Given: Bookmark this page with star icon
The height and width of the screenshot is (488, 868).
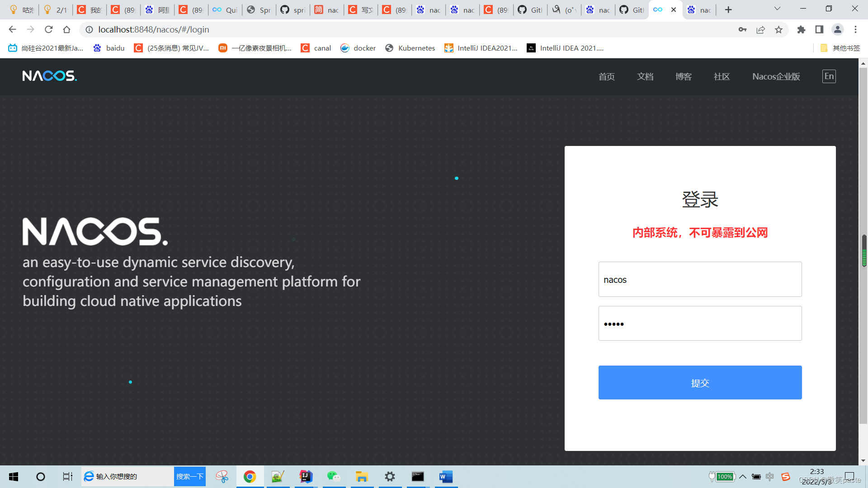Looking at the screenshot, I should click(778, 29).
